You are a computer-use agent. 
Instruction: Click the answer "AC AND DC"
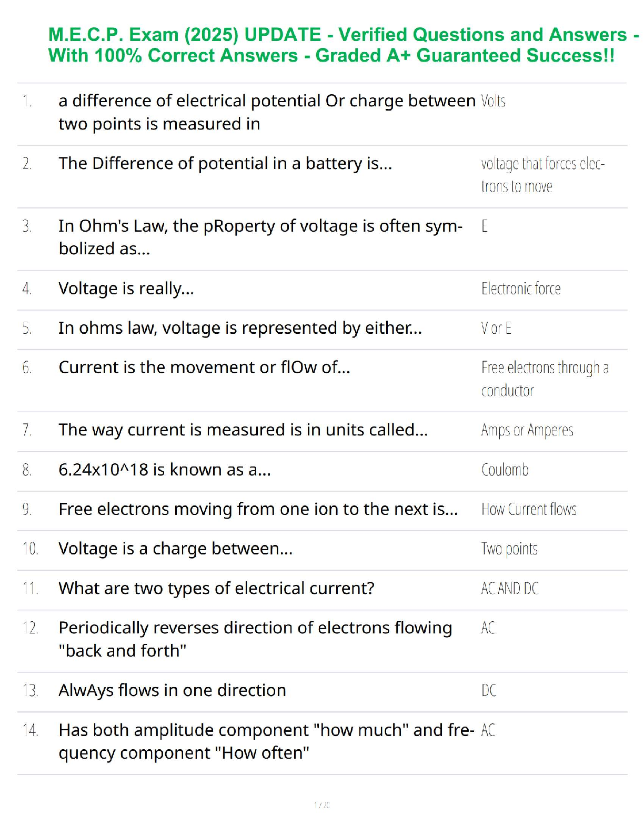click(510, 588)
